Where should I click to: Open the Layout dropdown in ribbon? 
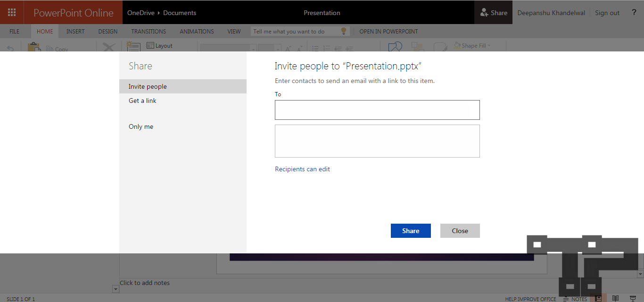(x=159, y=46)
